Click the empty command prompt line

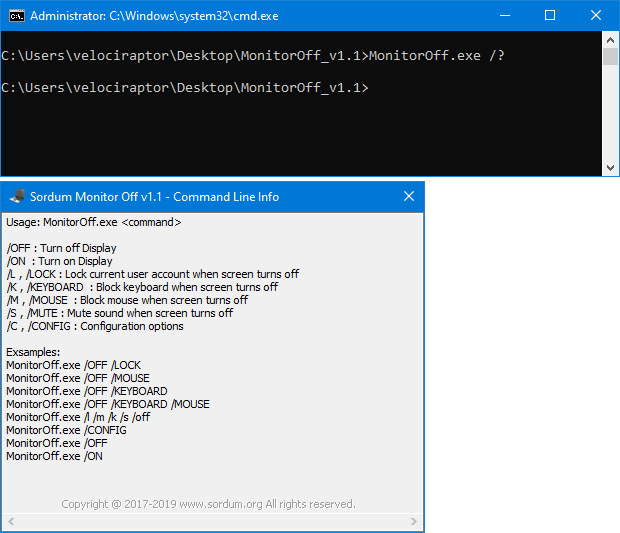(x=185, y=88)
